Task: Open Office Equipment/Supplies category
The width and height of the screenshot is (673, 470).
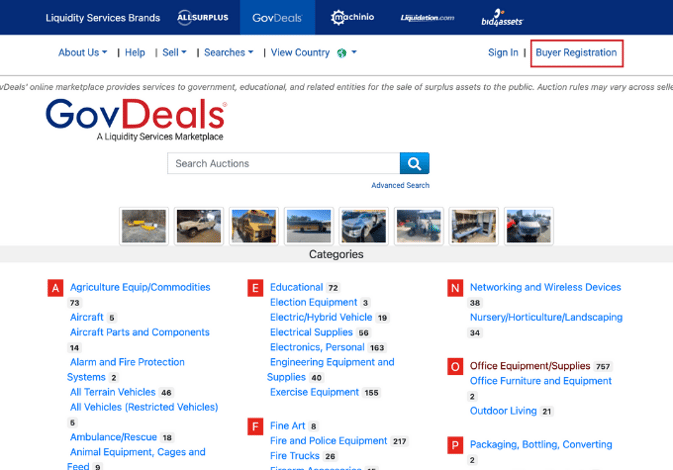Action: (x=530, y=366)
